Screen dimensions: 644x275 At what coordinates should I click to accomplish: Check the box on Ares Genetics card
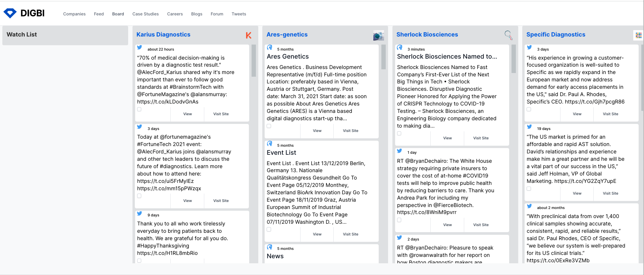coord(269,126)
